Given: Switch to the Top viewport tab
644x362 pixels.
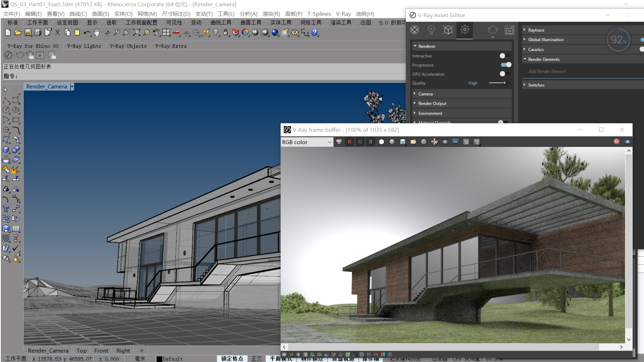Looking at the screenshot, I should tap(81, 351).
